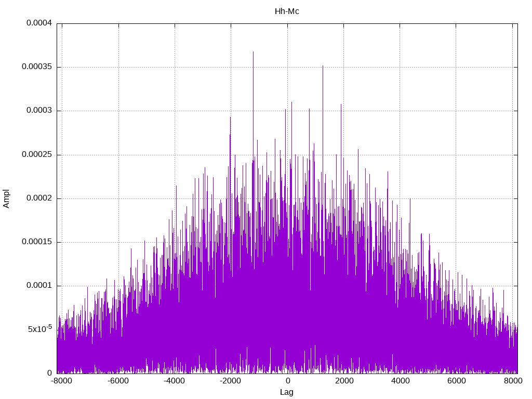This screenshot has height=399, width=532.
Task: Click the 0.00025 y-axis tick label
Action: pos(37,155)
